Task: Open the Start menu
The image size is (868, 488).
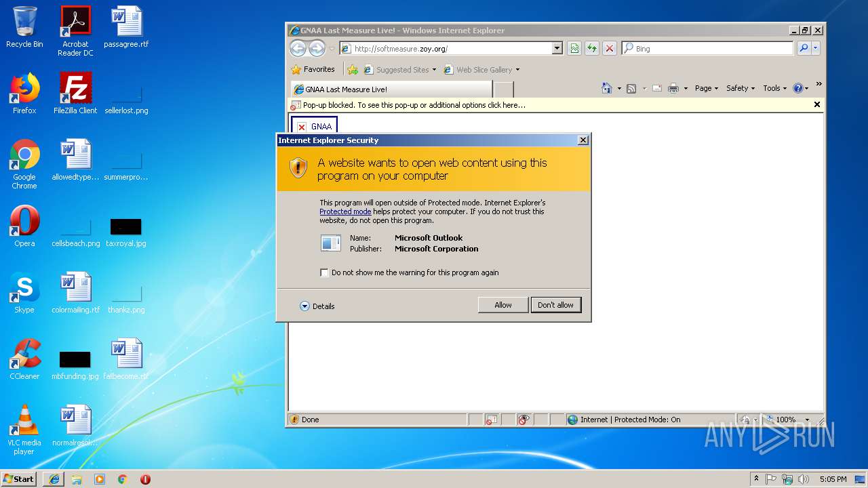Action: pyautogui.click(x=19, y=479)
